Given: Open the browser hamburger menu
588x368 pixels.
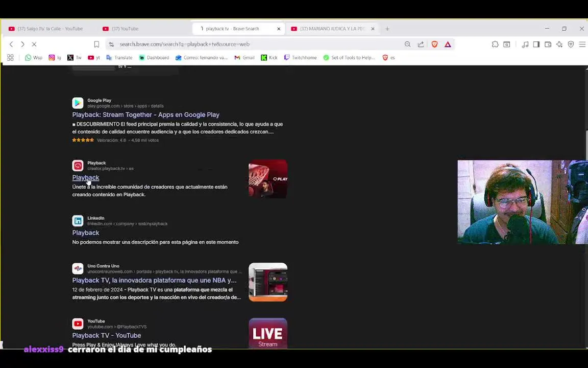Looking at the screenshot, I should (x=582, y=44).
